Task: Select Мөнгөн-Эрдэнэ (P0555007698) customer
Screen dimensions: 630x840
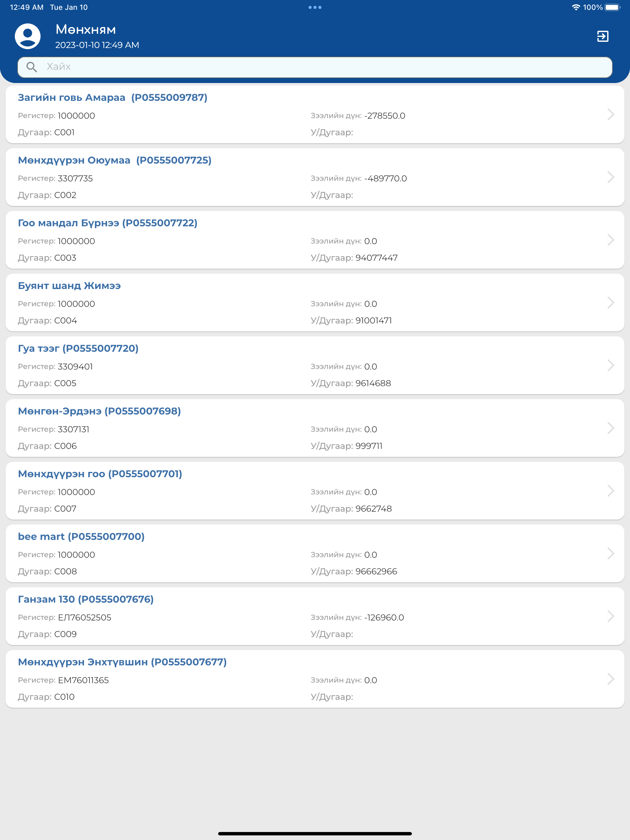Action: click(x=315, y=428)
